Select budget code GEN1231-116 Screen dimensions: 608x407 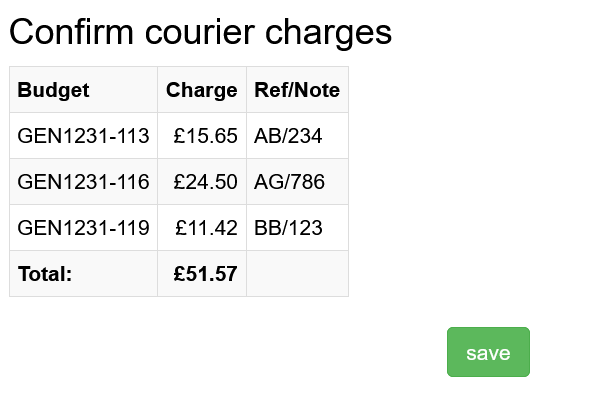[83, 182]
